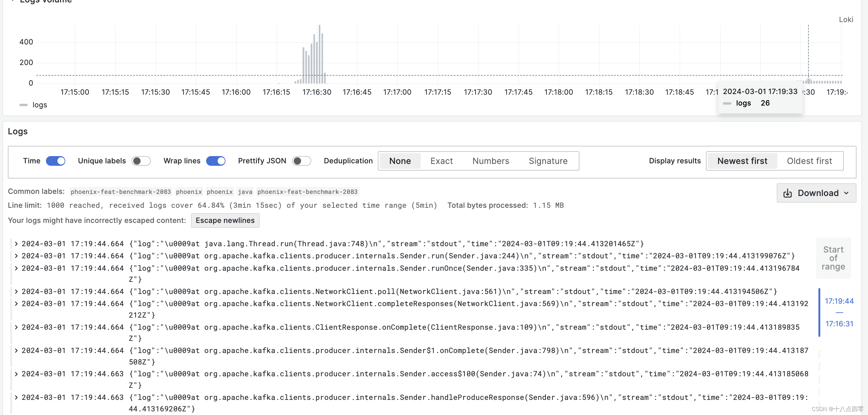This screenshot has height=415, width=868.
Task: Choose Signature deduplication mode
Action: (548, 161)
